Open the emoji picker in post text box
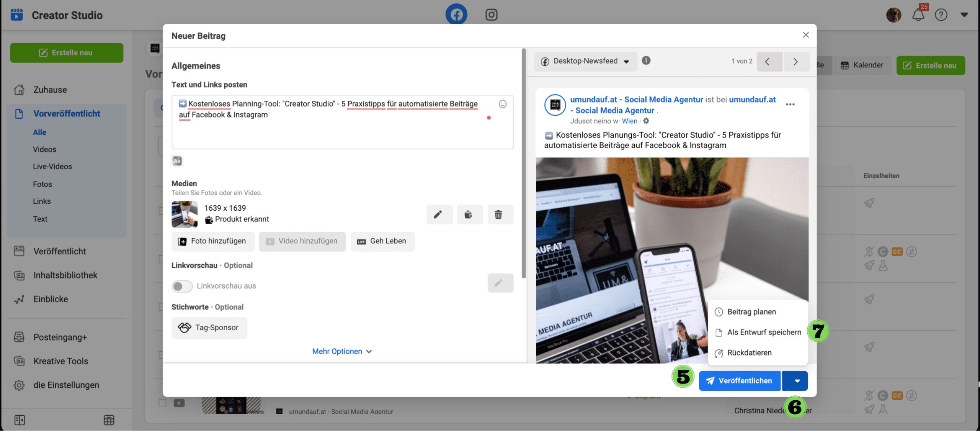The height and width of the screenshot is (431, 980). [x=503, y=104]
